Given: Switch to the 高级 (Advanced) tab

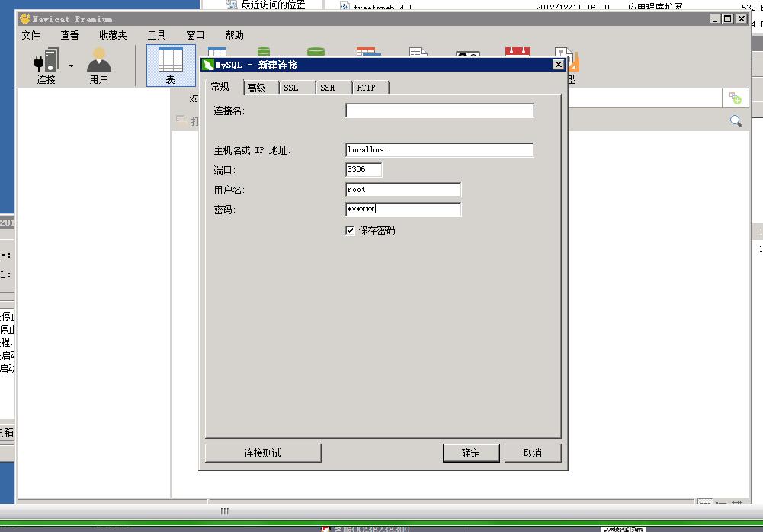Looking at the screenshot, I should (x=257, y=88).
